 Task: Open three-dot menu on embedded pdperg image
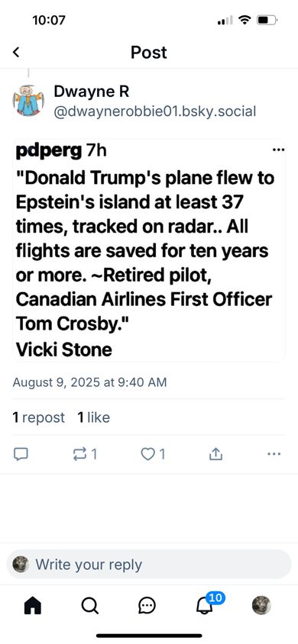click(x=278, y=150)
